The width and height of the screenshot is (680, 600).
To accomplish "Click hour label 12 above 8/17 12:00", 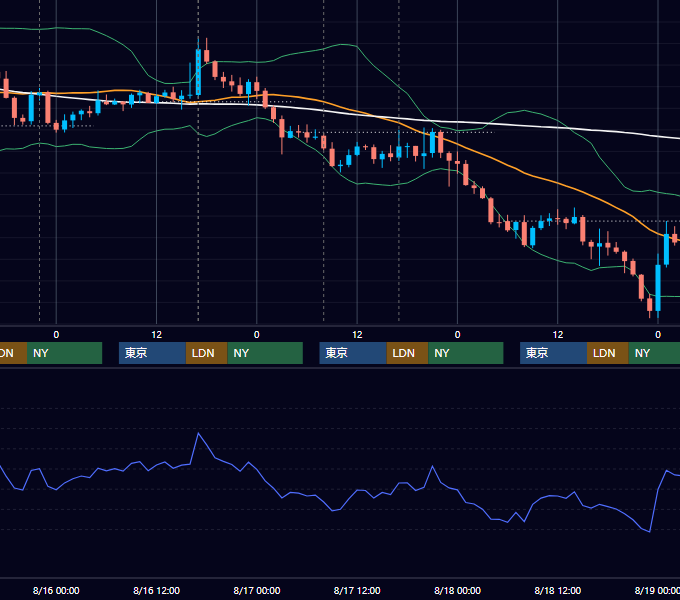I will click(357, 335).
